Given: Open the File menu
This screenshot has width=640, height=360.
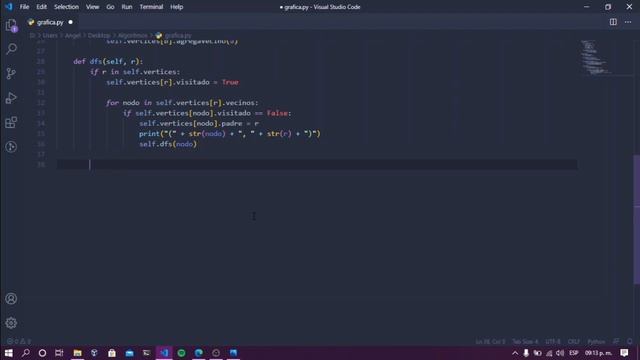Looking at the screenshot, I should pyautogui.click(x=24, y=7).
